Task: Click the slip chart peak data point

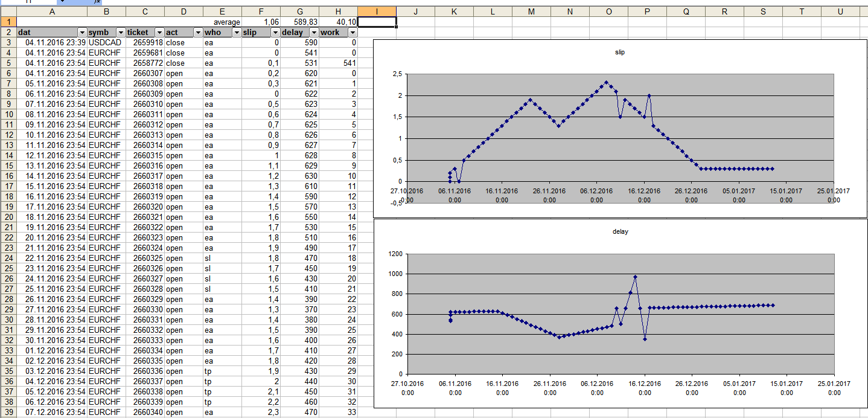Action: [x=606, y=83]
